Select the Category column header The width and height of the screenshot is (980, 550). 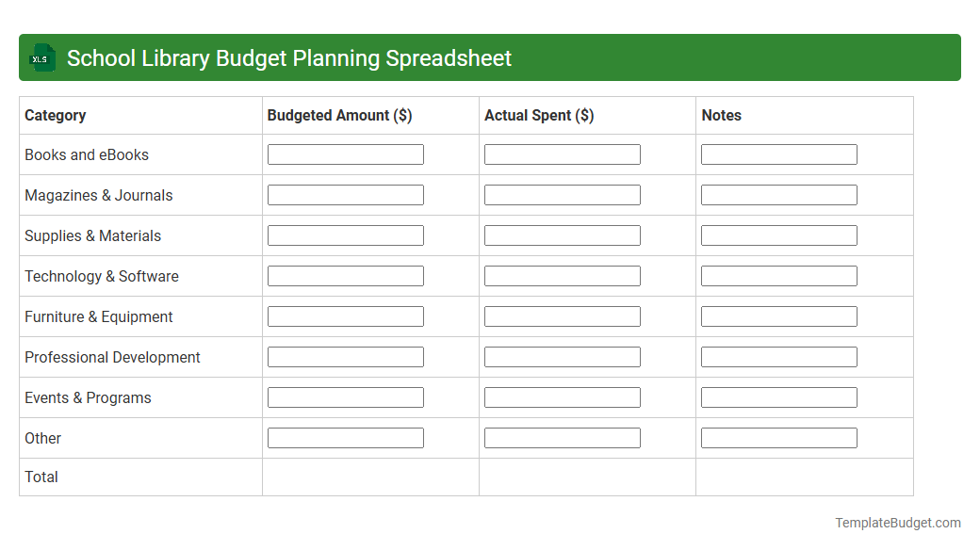tap(55, 115)
